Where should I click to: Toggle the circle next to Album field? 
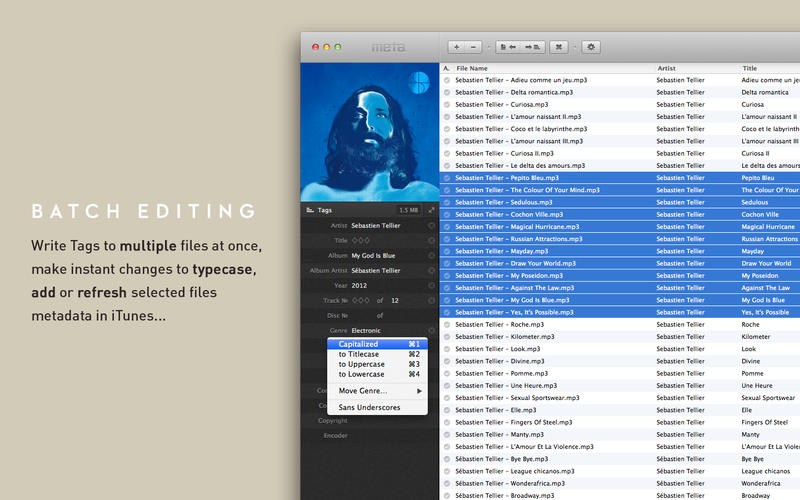(431, 256)
